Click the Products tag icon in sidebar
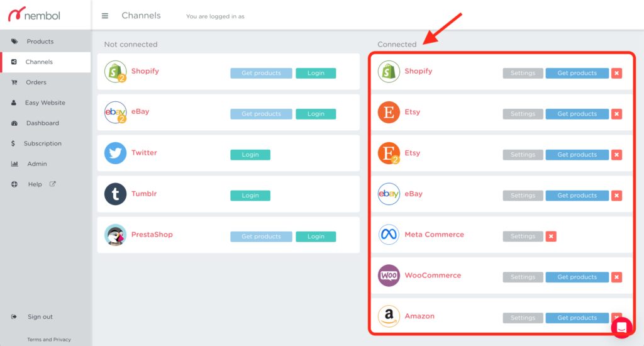The width and height of the screenshot is (644, 346). point(14,42)
